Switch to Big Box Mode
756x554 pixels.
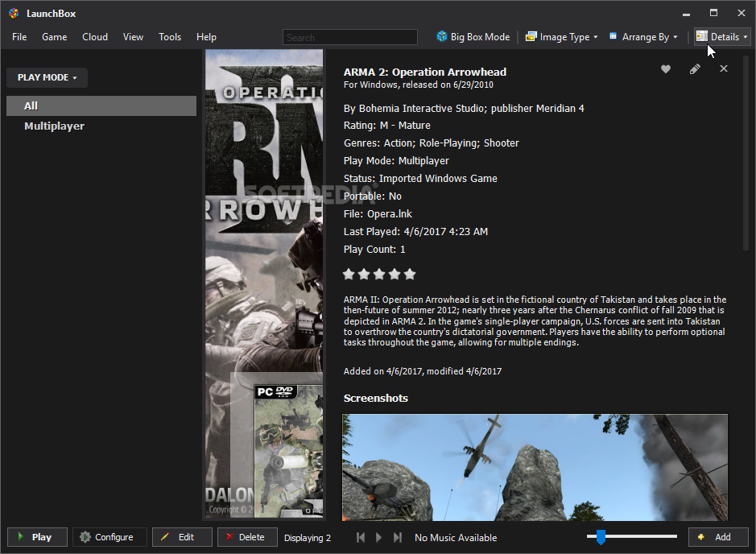point(473,37)
